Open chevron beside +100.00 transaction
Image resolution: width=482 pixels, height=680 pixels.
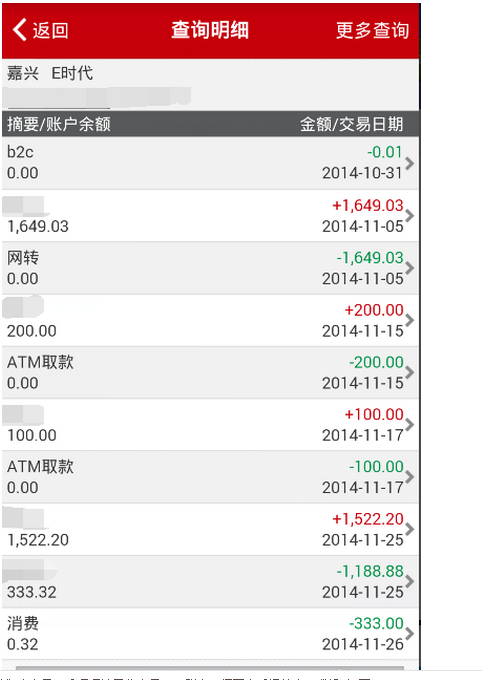coord(409,425)
